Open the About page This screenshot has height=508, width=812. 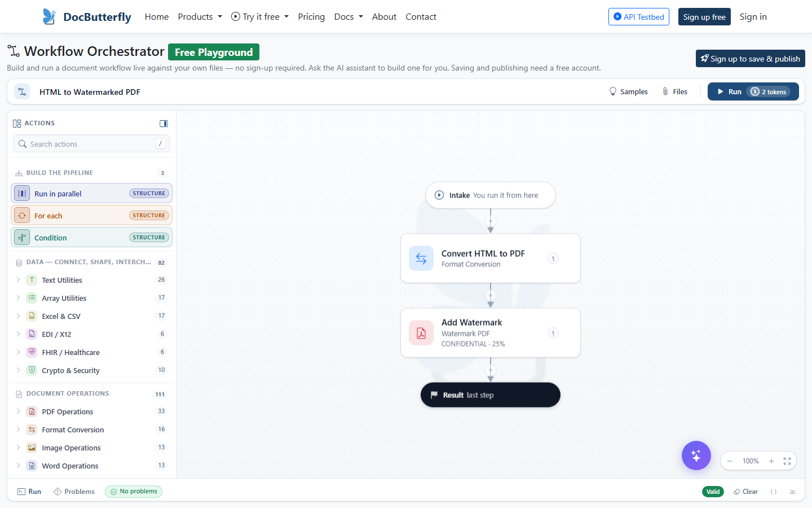[384, 17]
